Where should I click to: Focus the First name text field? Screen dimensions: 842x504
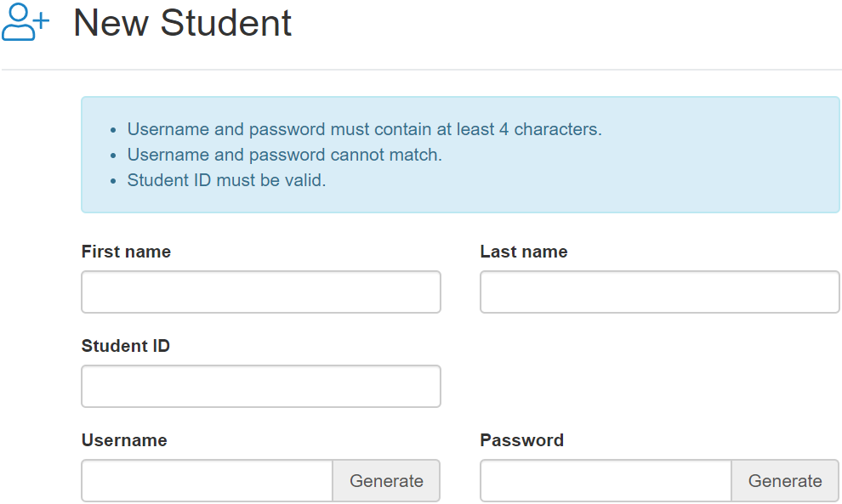coord(261,292)
